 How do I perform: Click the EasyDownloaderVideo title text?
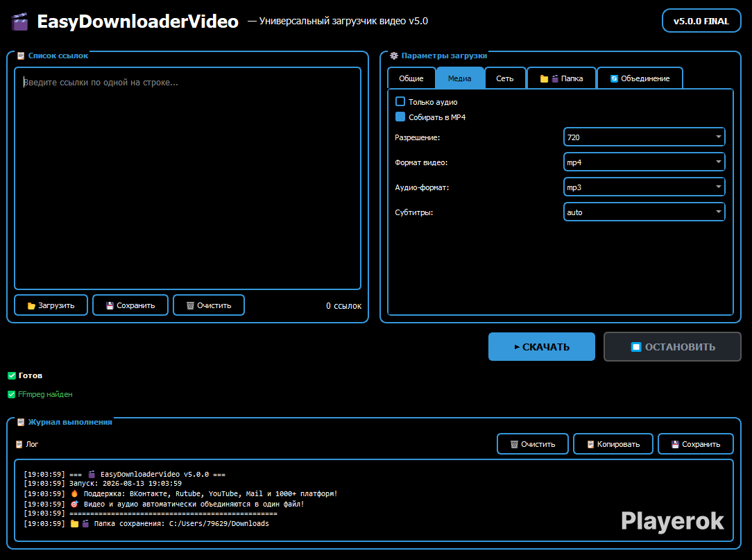(x=137, y=22)
